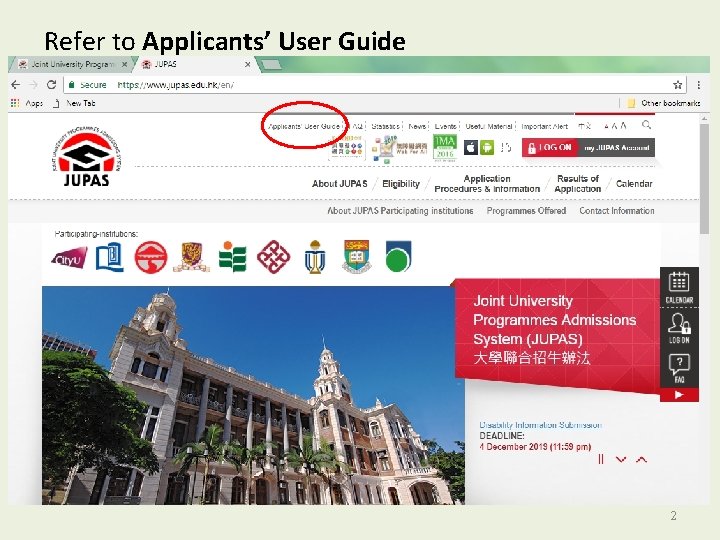Open the Apps grid in the bookmarks bar

pos(27,103)
